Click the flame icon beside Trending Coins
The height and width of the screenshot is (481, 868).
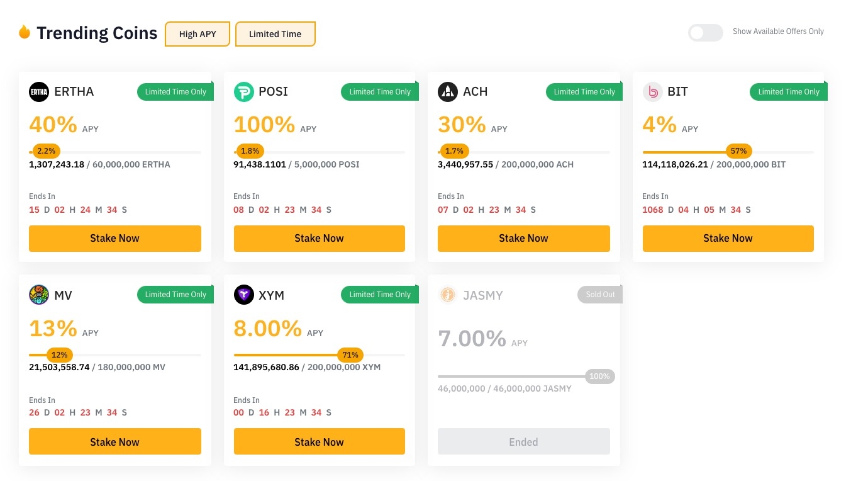pos(25,32)
